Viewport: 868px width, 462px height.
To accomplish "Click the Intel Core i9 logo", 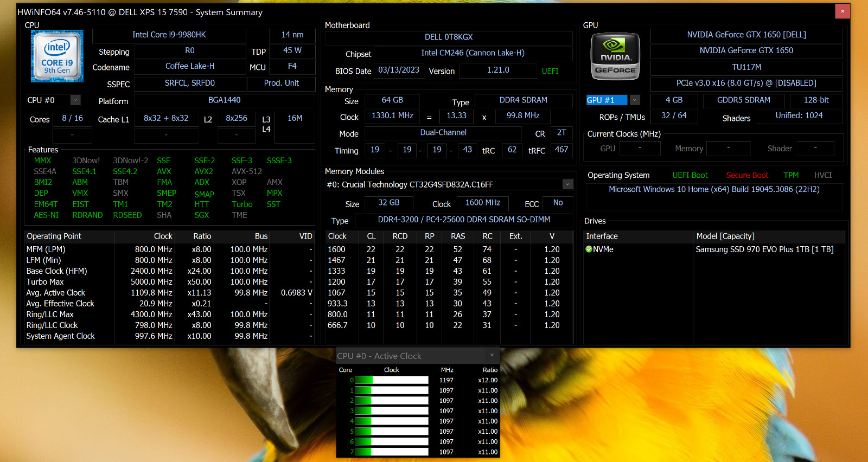I will (57, 56).
